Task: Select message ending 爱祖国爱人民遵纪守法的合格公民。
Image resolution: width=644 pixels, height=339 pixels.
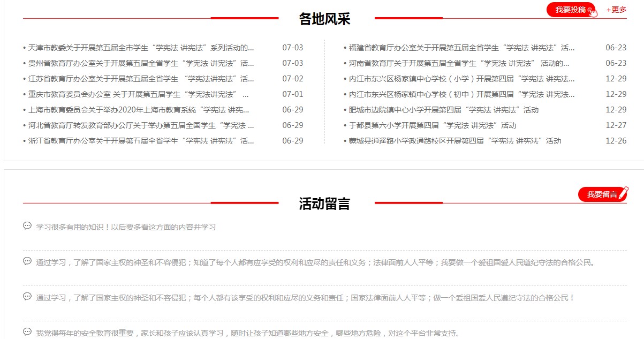Action: [315, 262]
